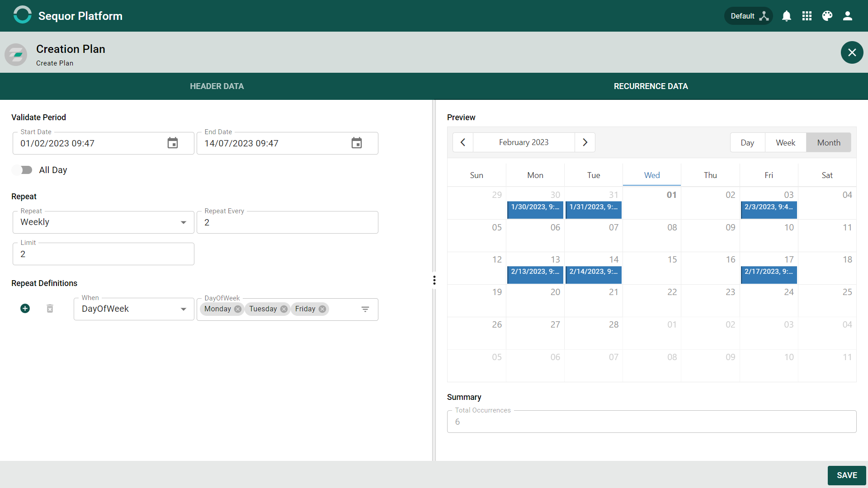The height and width of the screenshot is (488, 868).
Task: Click the Monday chip label
Action: (x=217, y=309)
